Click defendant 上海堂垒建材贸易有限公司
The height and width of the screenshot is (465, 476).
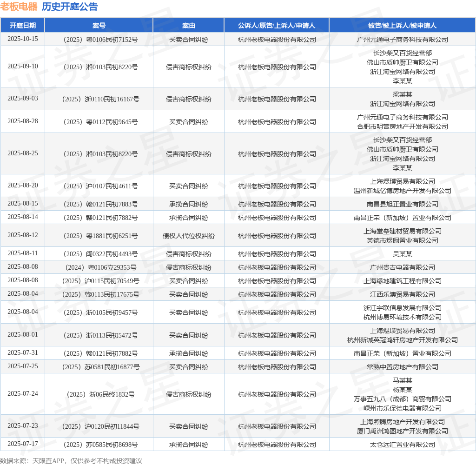pos(403,231)
